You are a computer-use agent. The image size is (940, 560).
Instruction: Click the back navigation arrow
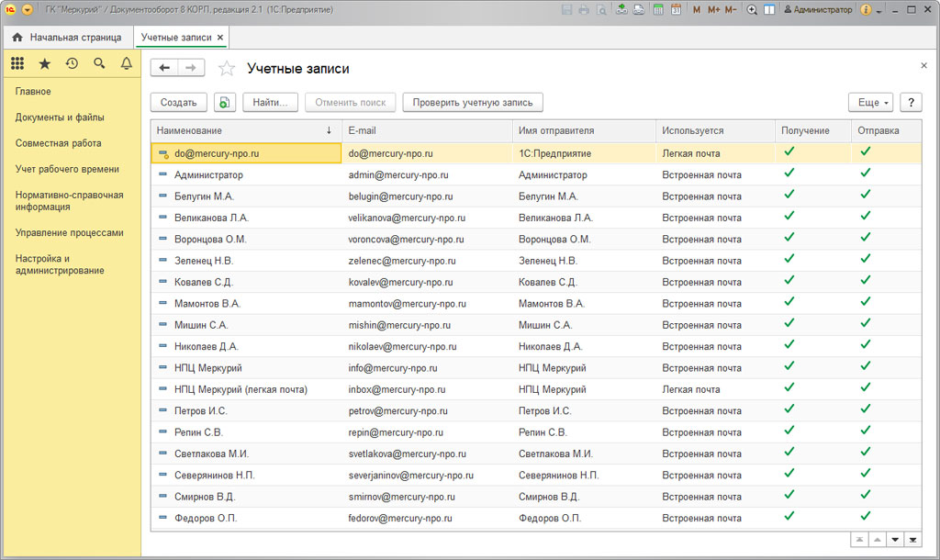[165, 68]
